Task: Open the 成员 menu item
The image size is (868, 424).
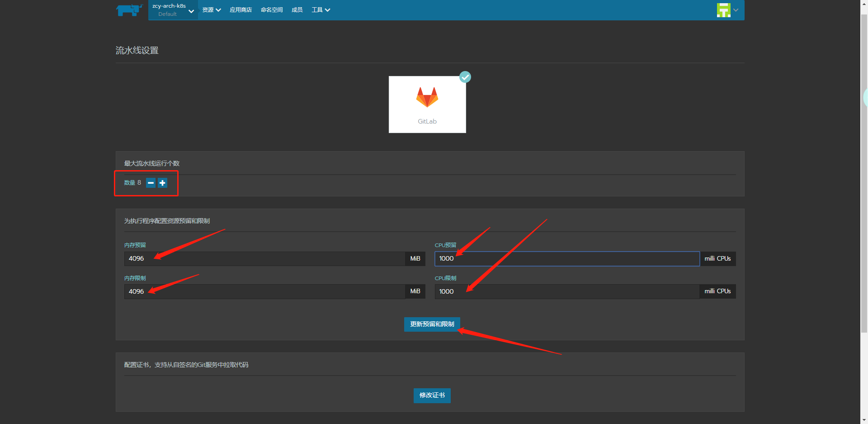Action: pos(297,10)
